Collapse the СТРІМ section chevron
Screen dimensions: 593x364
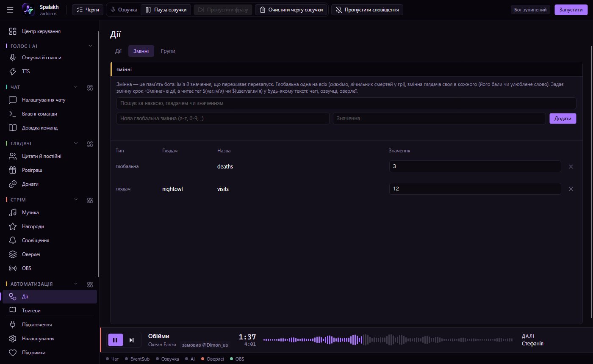click(76, 200)
